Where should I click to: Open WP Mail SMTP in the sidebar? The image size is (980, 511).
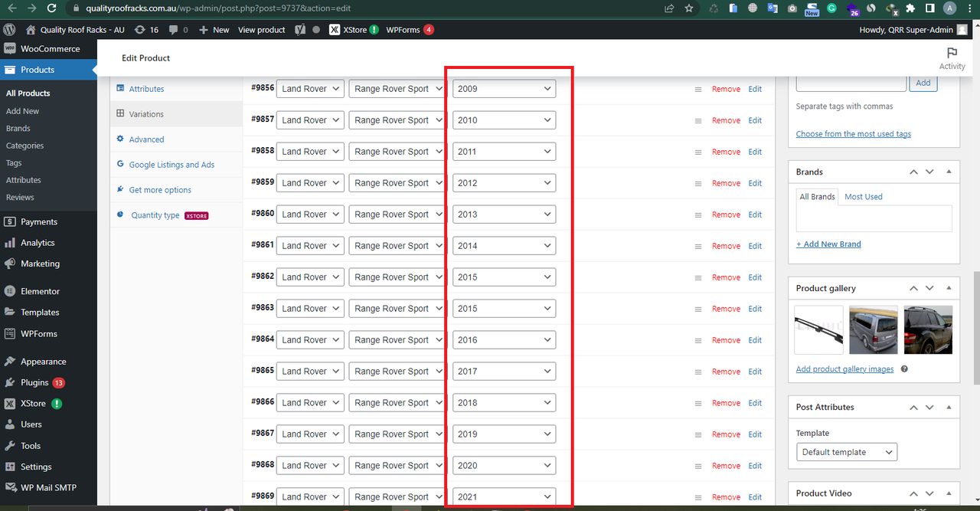tap(49, 488)
